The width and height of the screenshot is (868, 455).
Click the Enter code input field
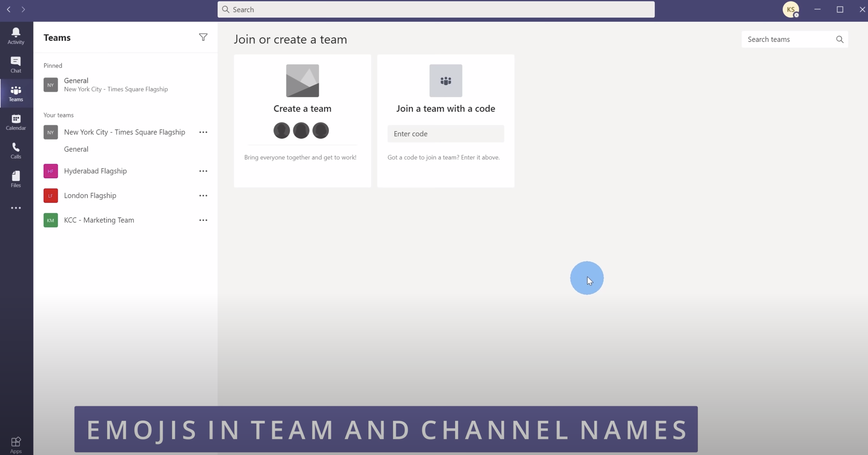[x=445, y=134]
